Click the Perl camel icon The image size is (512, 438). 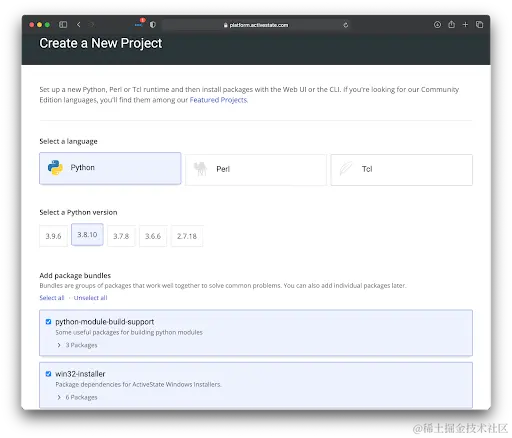click(x=201, y=169)
